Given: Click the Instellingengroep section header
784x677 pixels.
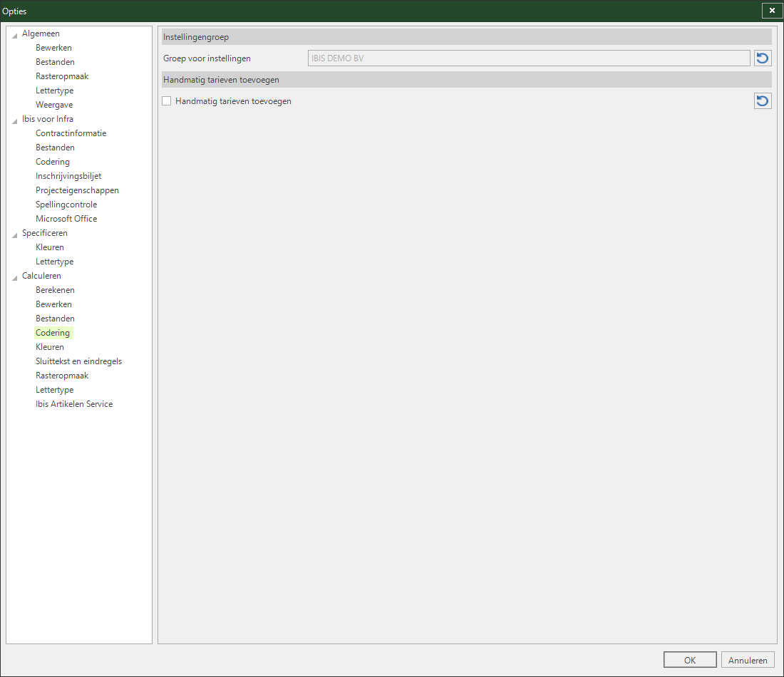Looking at the screenshot, I should 467,37.
